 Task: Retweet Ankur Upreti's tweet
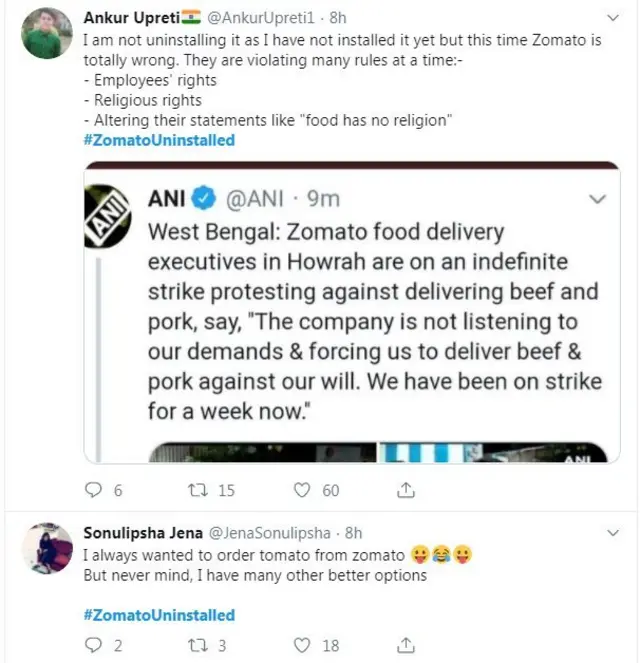pyautogui.click(x=198, y=490)
